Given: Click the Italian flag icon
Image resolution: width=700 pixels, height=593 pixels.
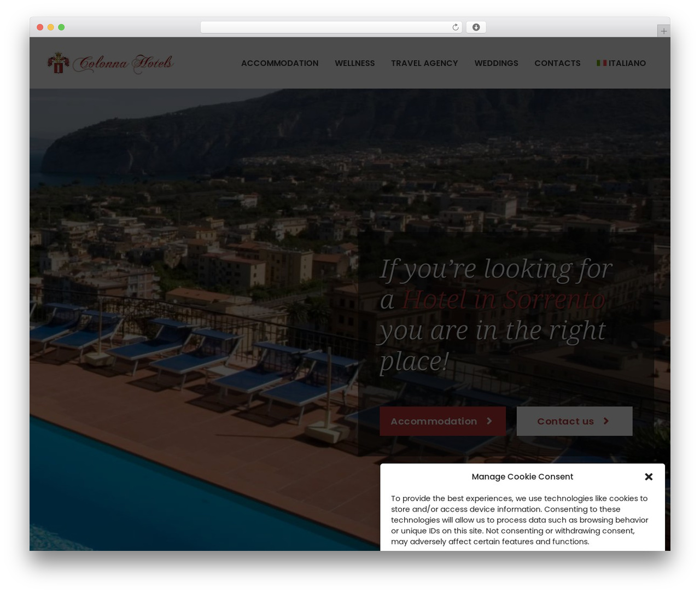Looking at the screenshot, I should [602, 63].
